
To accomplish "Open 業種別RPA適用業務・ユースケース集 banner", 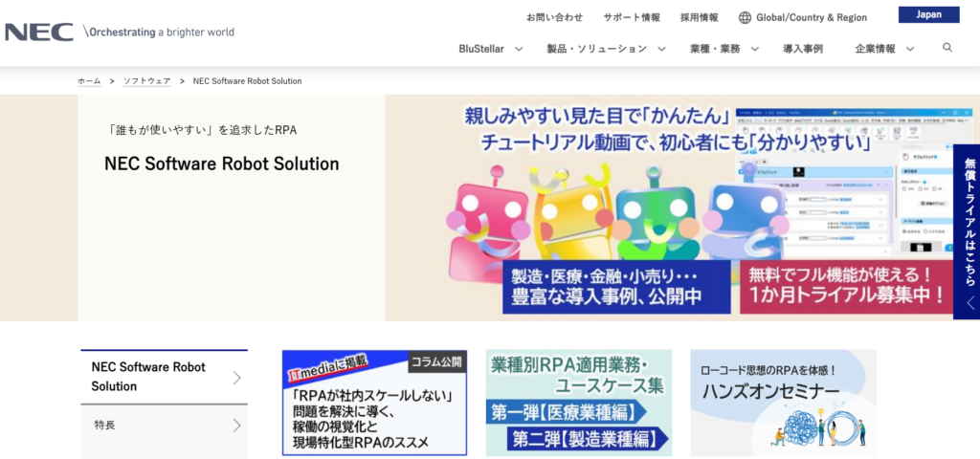I will pos(579,403).
